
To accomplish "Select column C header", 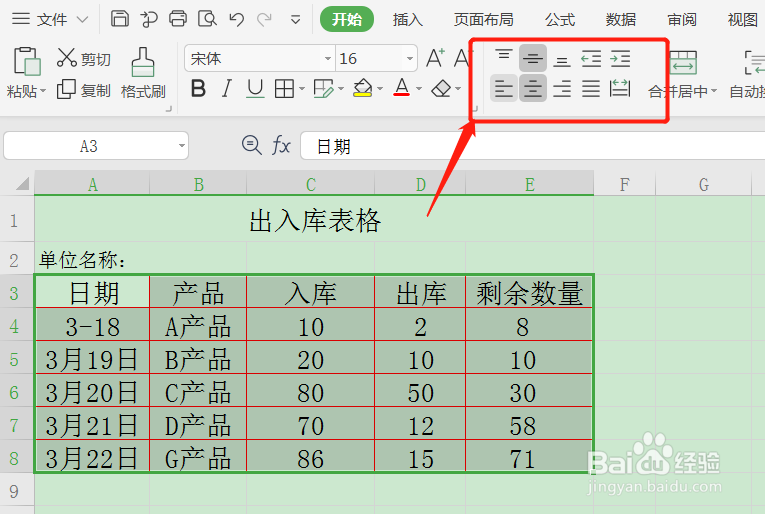I will pos(310,184).
